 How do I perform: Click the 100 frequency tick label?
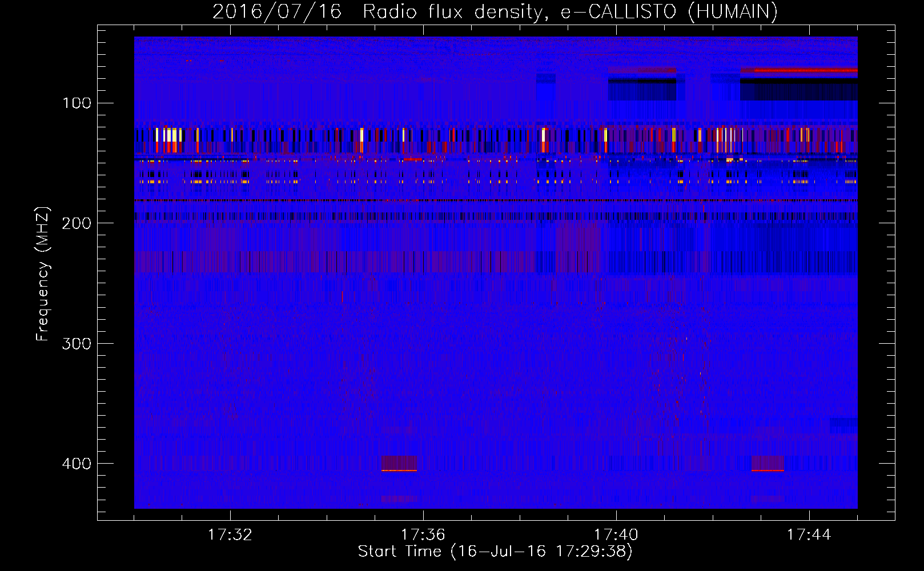77,103
